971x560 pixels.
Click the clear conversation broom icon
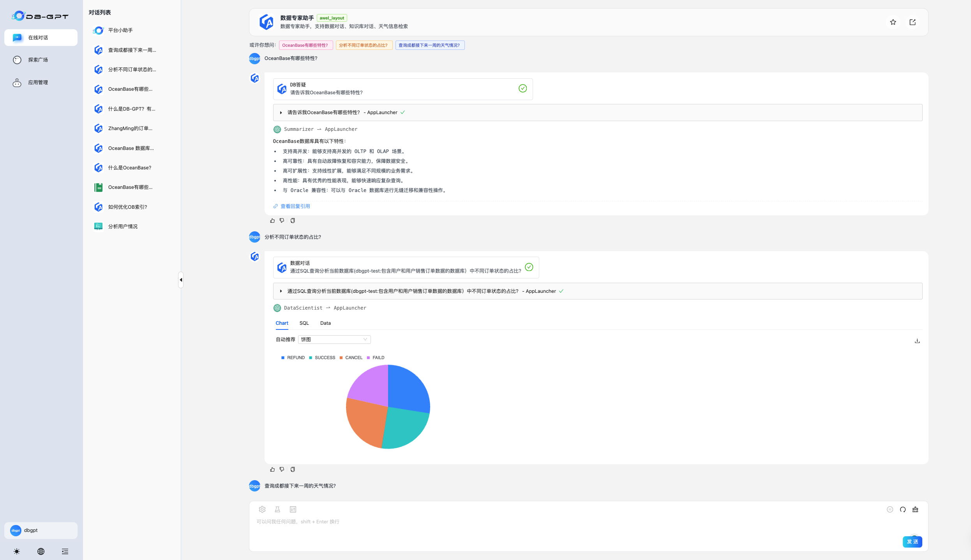click(x=915, y=509)
